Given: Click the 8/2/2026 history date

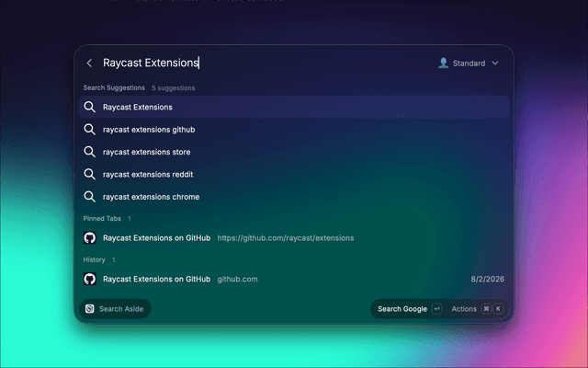Looking at the screenshot, I should (x=488, y=279).
